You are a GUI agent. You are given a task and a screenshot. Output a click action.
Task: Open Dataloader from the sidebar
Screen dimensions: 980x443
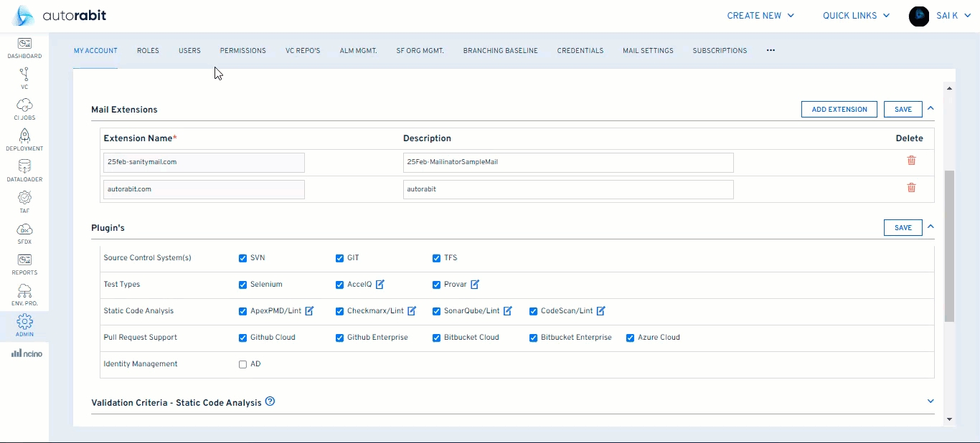(24, 171)
